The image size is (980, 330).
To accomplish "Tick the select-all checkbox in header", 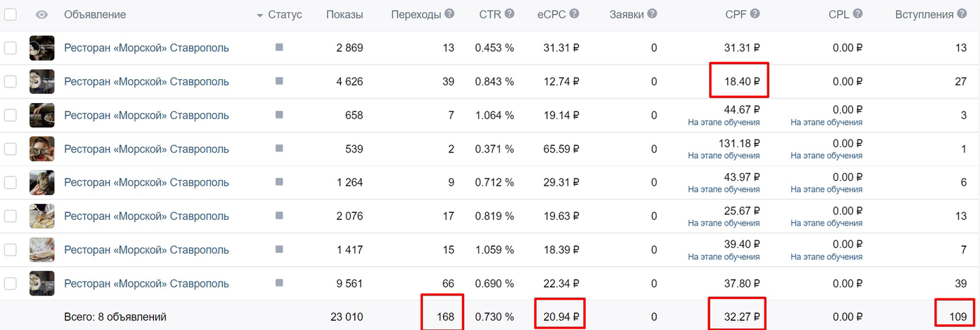I will 10,14.
